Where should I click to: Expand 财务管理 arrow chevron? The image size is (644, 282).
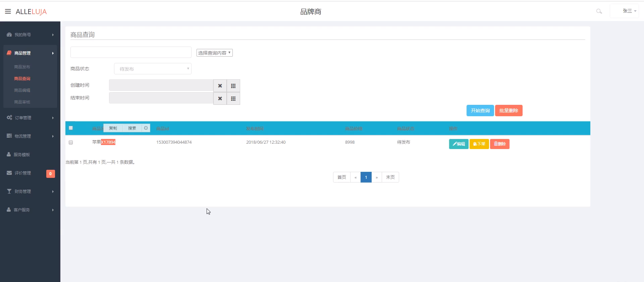(53, 192)
